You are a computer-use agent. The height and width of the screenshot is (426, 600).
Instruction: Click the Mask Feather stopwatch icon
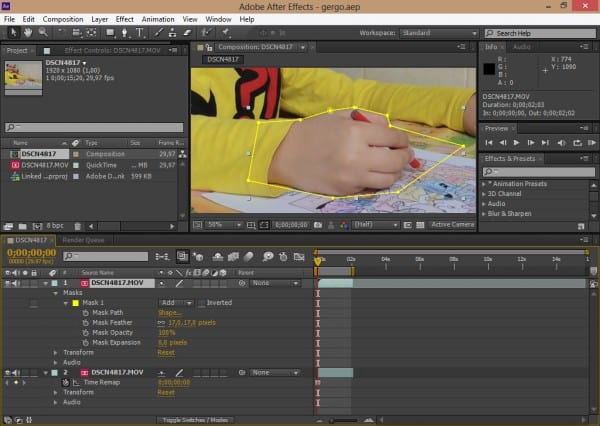click(84, 322)
